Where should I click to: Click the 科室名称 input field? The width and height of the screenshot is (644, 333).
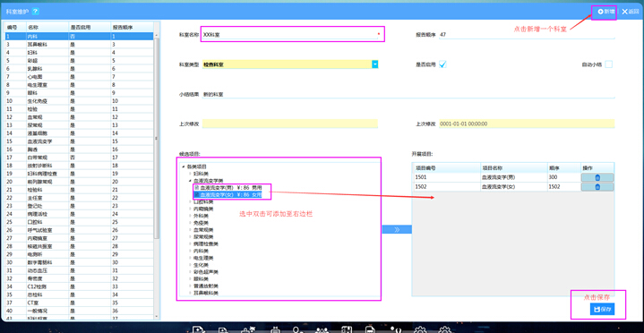[290, 35]
